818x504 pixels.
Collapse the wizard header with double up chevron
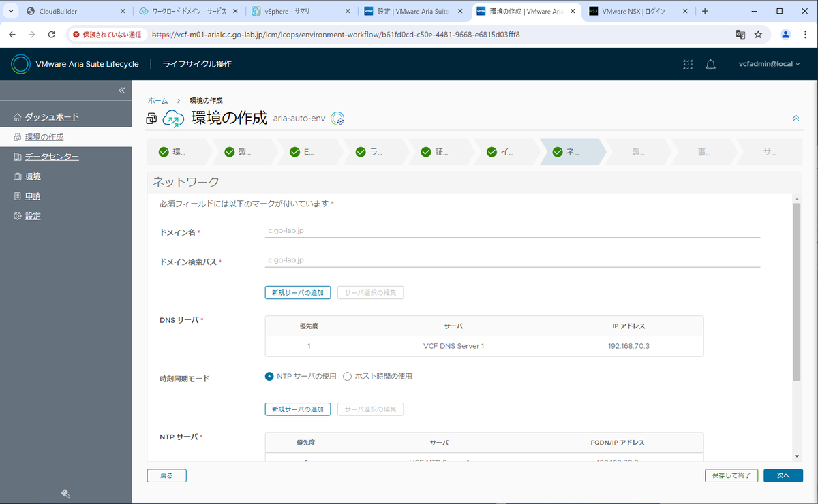(796, 119)
